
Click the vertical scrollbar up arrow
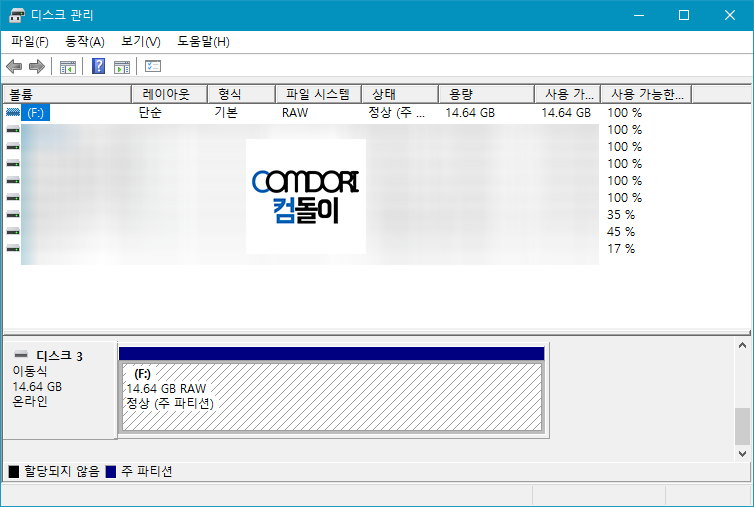point(742,345)
